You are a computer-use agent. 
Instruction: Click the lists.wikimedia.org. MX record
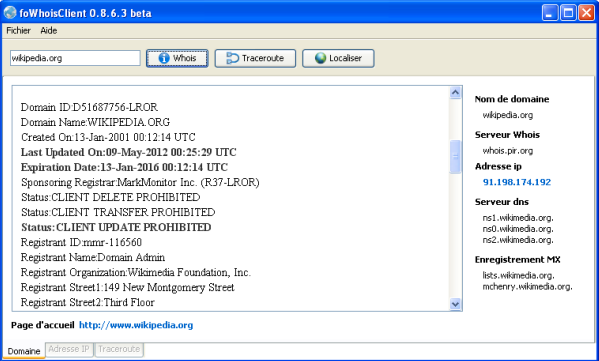point(518,275)
